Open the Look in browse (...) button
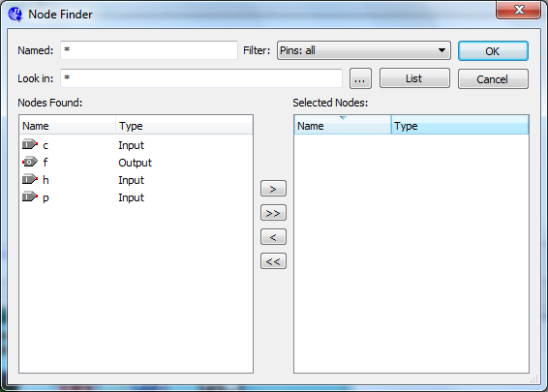Viewport: 548px width, 392px height. tap(360, 78)
